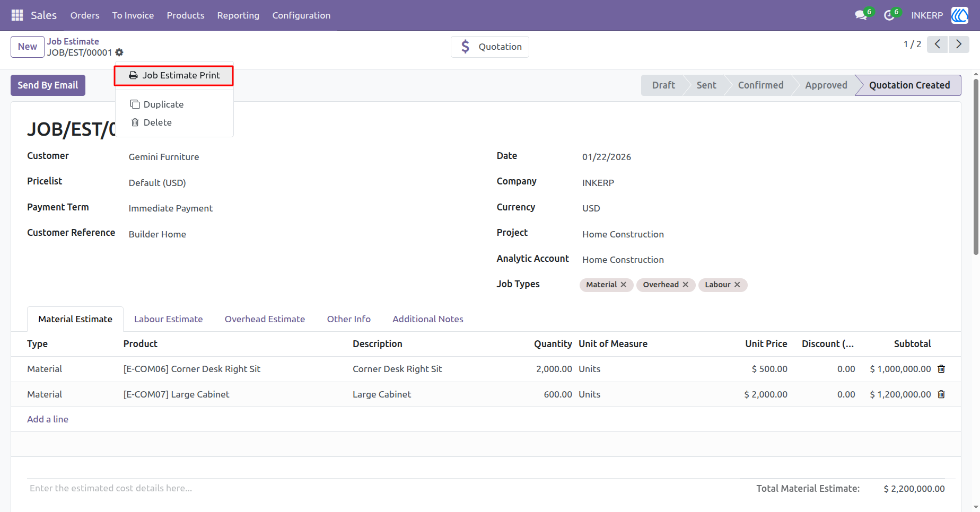
Task: Open the activities clock icon
Action: point(889,15)
